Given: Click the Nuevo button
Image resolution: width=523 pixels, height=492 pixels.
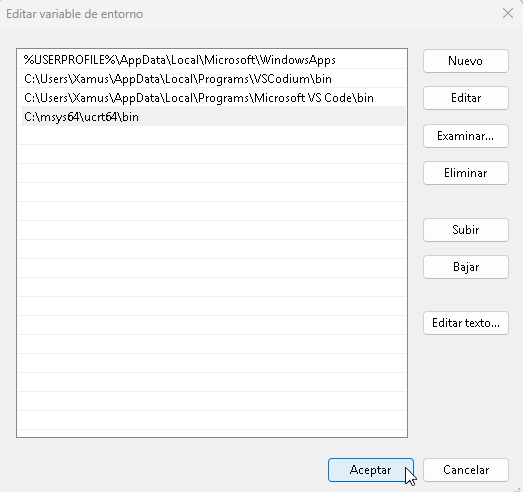Looking at the screenshot, I should click(466, 61).
